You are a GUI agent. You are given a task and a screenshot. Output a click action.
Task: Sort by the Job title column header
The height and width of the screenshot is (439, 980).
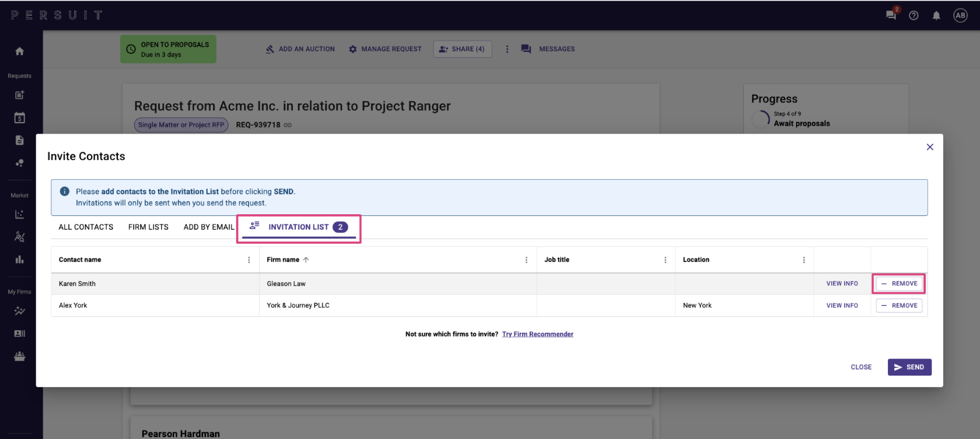coord(556,260)
